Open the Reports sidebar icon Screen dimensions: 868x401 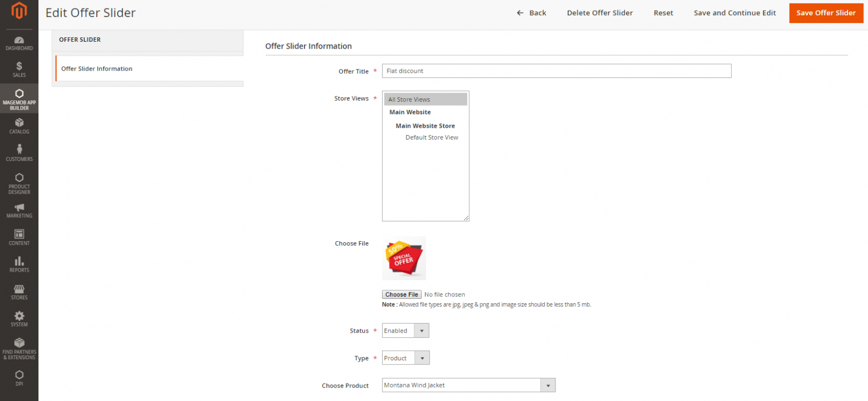(19, 264)
